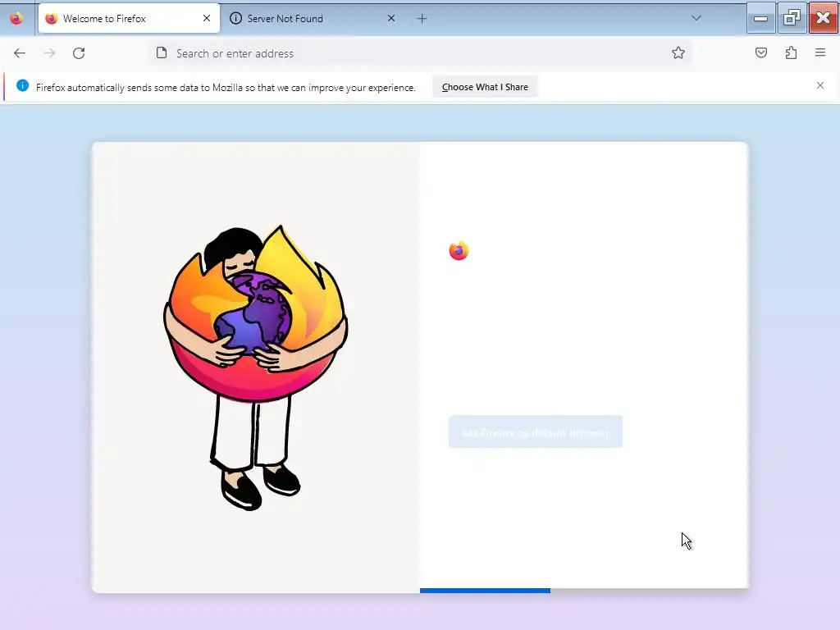The height and width of the screenshot is (630, 840).
Task: Bookmark this page with the star icon
Action: [678, 52]
